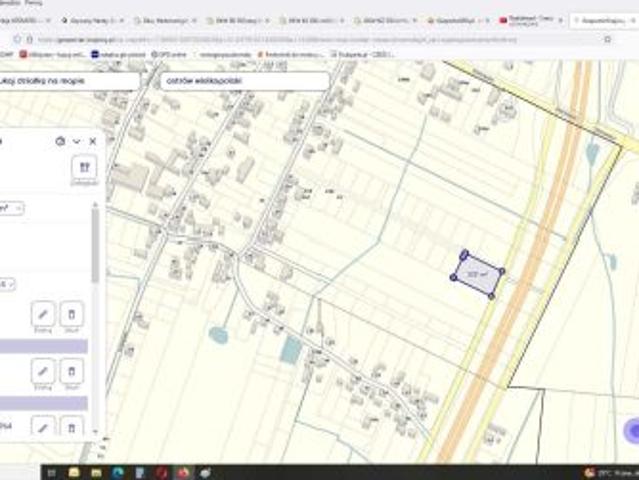Switch to the tab with the red favicon
Image resolution: width=639 pixels, height=480 pixels.
tap(532, 20)
